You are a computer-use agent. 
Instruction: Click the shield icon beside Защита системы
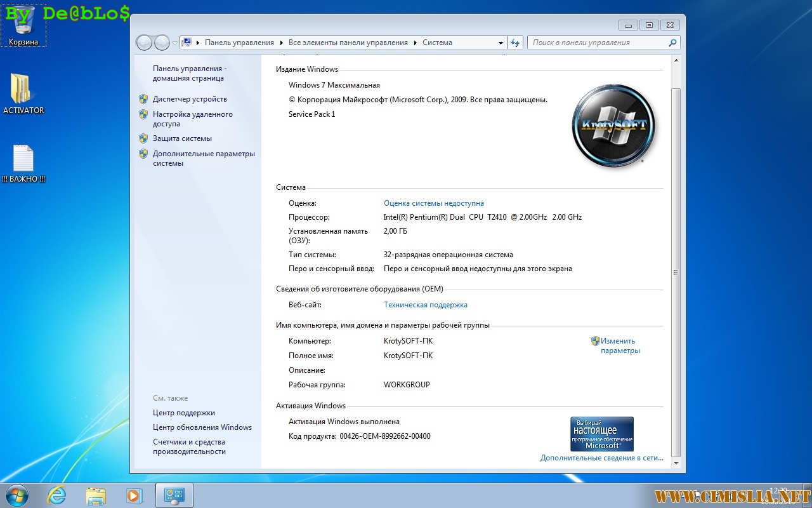pos(143,138)
